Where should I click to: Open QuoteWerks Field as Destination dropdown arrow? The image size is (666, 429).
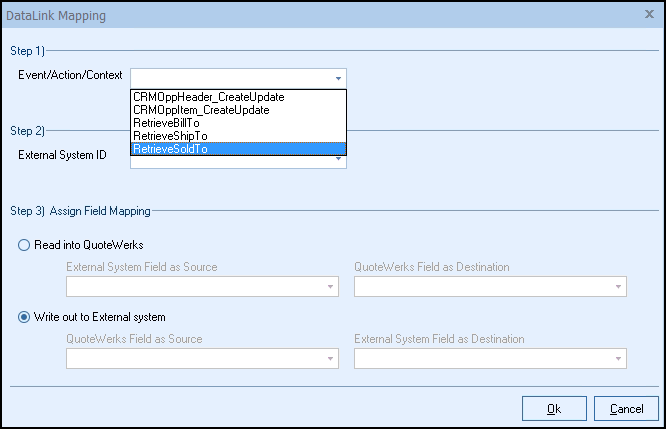pyautogui.click(x=618, y=287)
